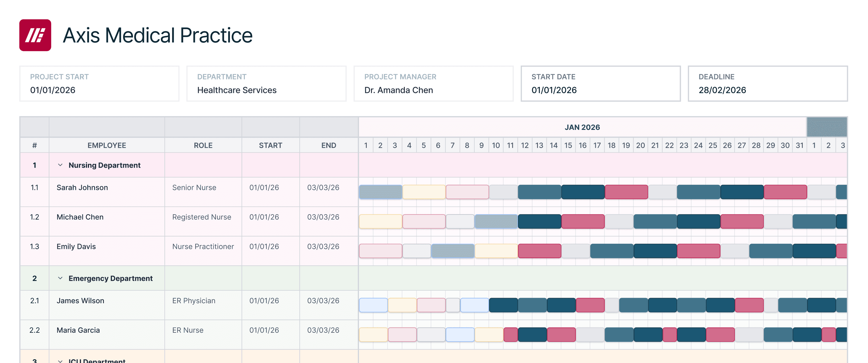Viewport: 868px width, 363px height.
Task: Click Emily Davis's first light pink shift bar
Action: pyautogui.click(x=380, y=251)
